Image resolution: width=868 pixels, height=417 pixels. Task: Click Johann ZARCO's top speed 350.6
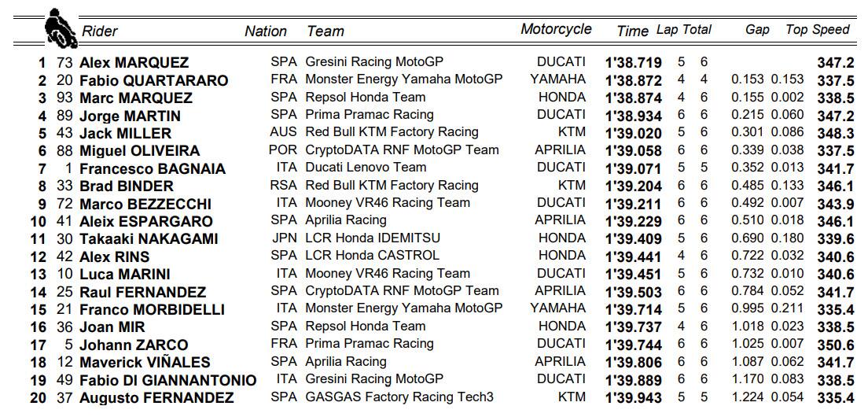point(835,345)
